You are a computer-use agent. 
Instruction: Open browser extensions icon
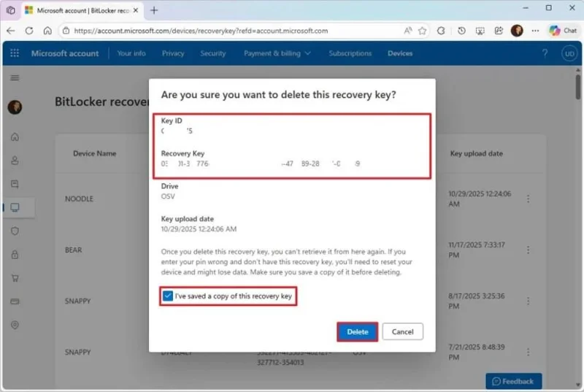click(x=441, y=31)
